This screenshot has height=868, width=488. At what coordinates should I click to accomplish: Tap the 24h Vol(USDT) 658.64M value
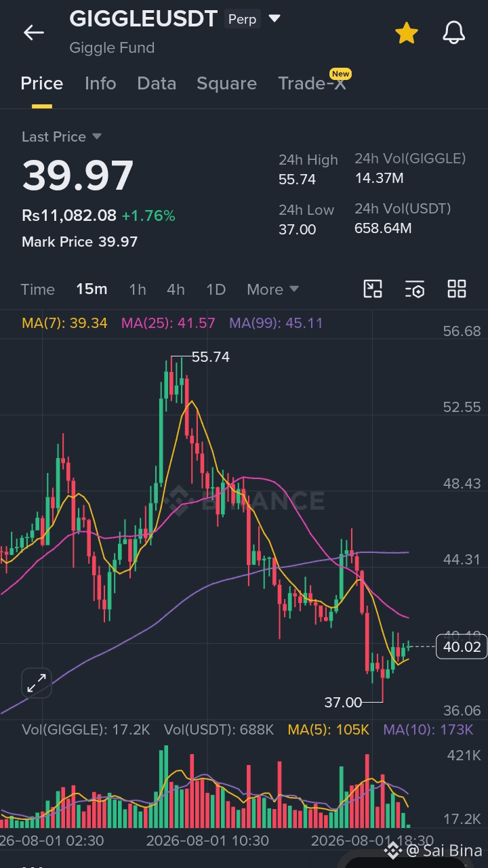point(383,228)
